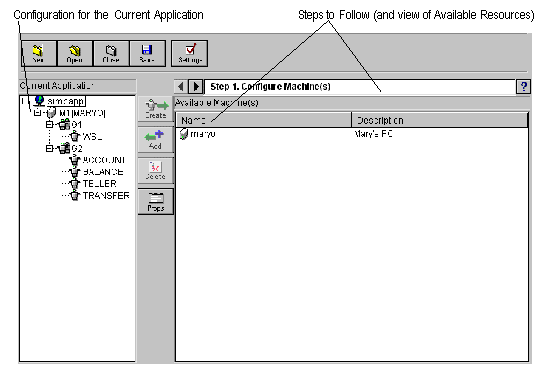This screenshot has height=377, width=548.
Task: Click the Open folder toolbar icon
Action: pos(75,53)
